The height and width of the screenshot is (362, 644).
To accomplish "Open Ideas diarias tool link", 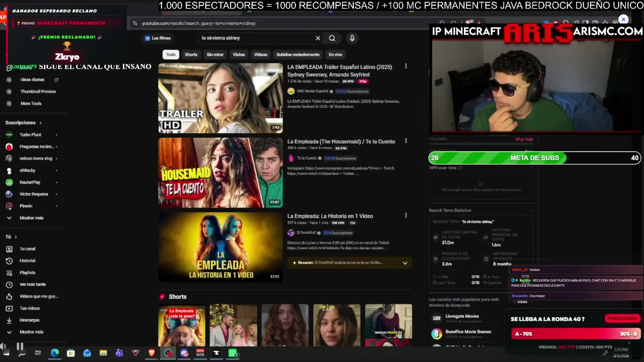I will [x=32, y=79].
